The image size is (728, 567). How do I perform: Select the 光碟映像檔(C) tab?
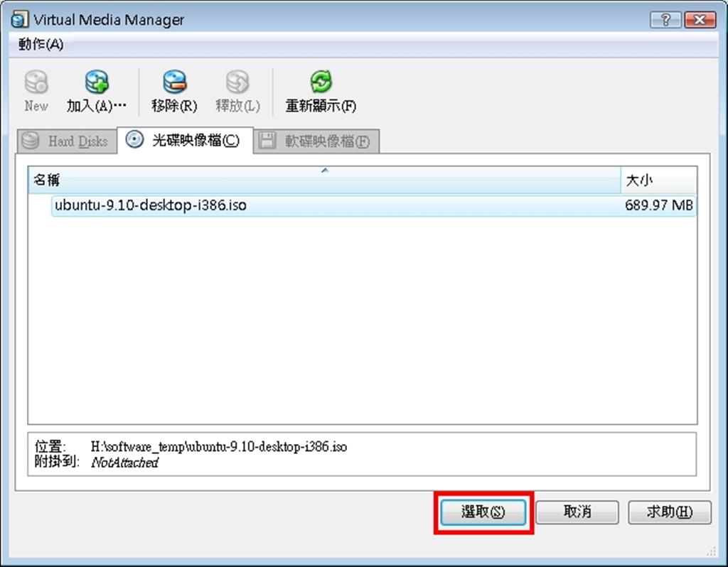tap(186, 141)
